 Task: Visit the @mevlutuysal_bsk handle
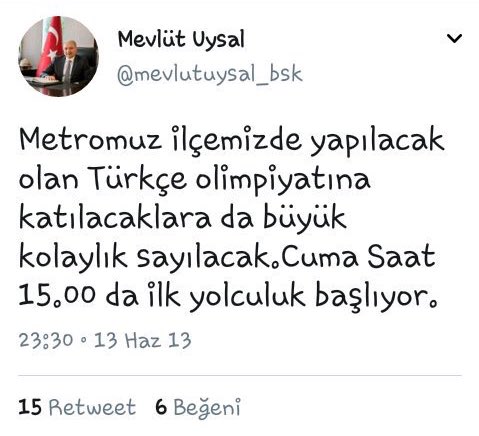(210, 75)
